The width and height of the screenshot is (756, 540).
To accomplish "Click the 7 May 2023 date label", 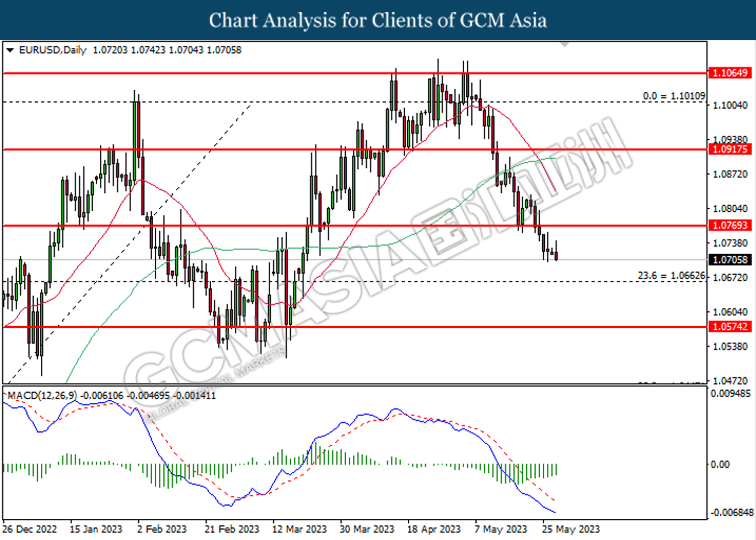I will tap(500, 529).
